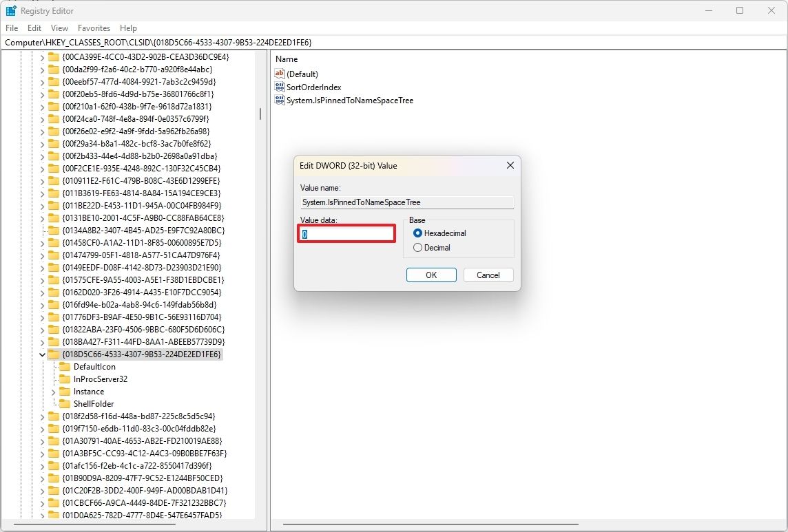788x532 pixels.
Task: Click the {01B90D9A-8209-47F7-9C52-E1244BF50CED} folder icon
Action: 54,478
